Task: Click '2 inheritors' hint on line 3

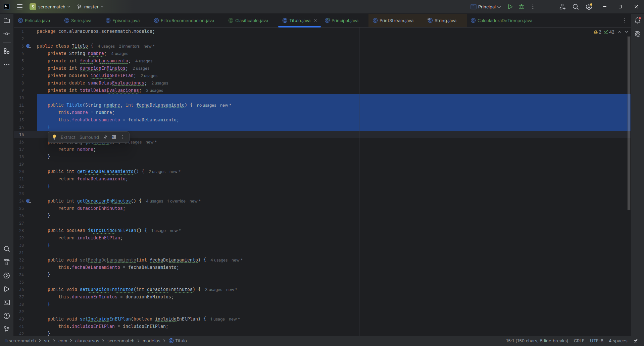Action: (x=129, y=46)
